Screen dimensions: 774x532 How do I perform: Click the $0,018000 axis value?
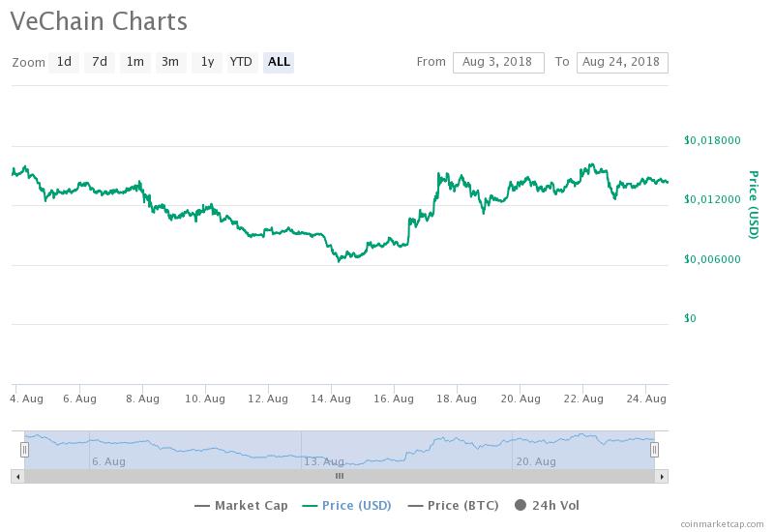712,140
